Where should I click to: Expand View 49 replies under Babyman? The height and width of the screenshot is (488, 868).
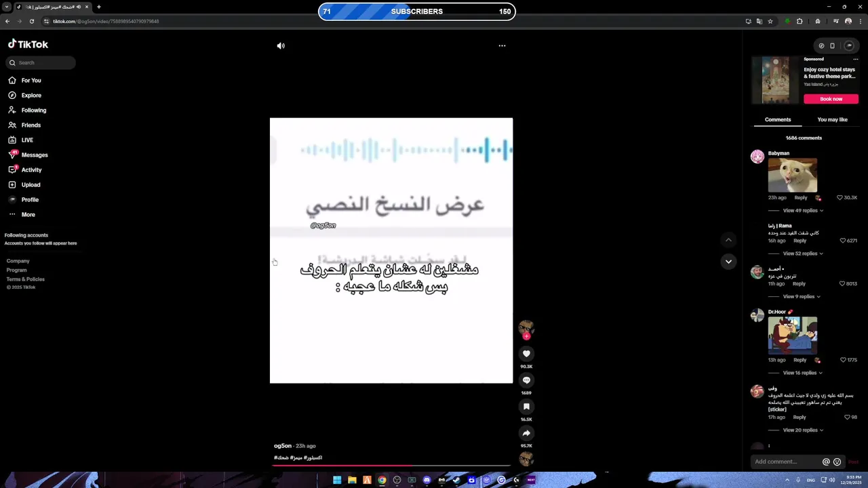click(x=803, y=211)
